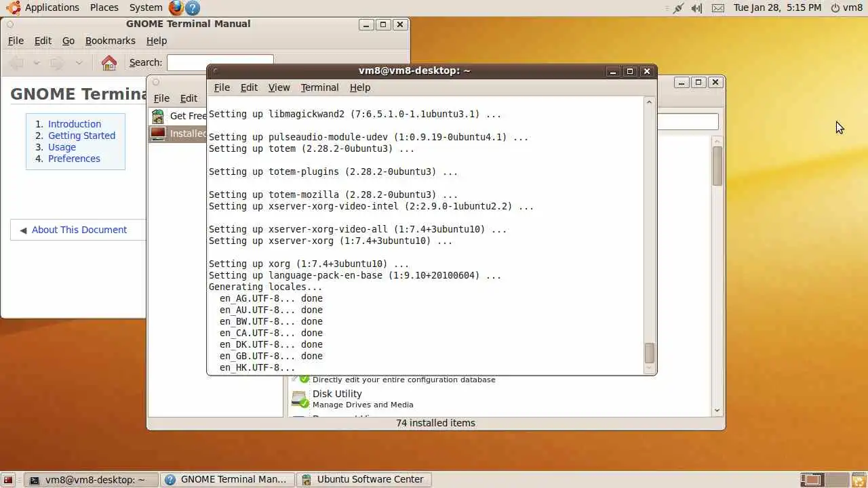Open the Introduction link
Viewport: 868px width, 488px height.
click(75, 124)
